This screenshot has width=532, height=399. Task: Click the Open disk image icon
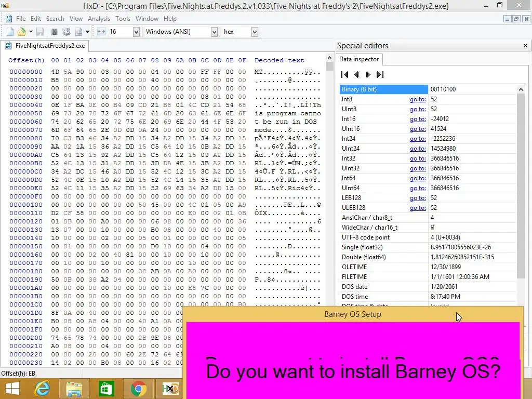[79, 32]
